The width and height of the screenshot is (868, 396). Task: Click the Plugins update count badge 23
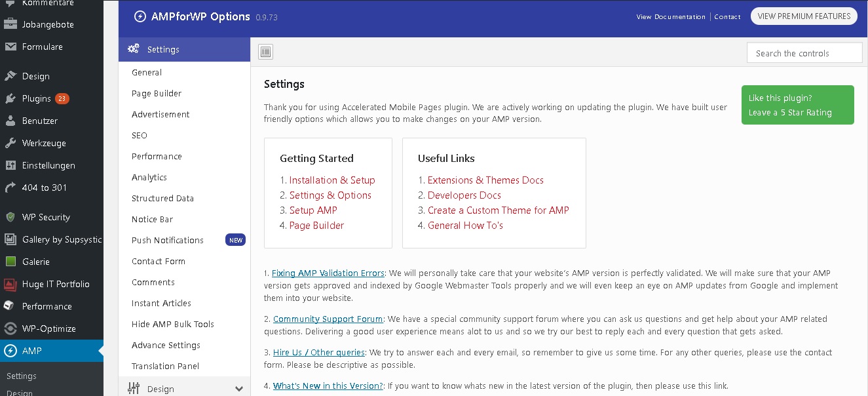tap(62, 98)
